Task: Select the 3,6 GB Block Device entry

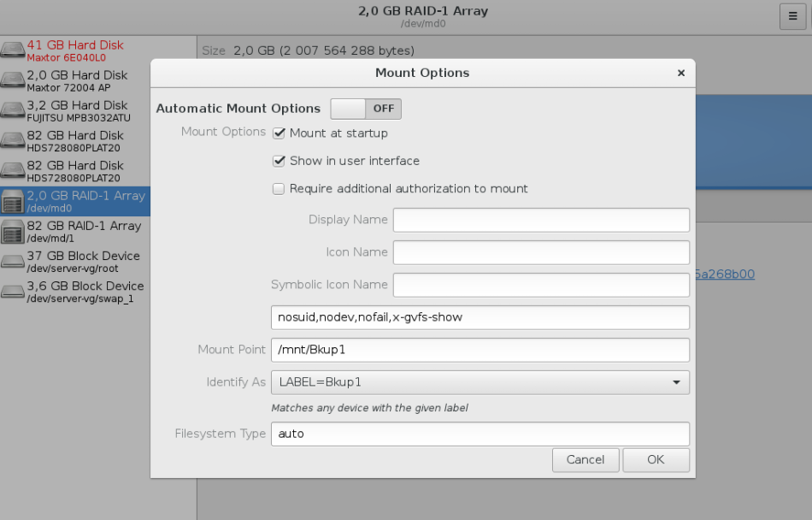Action: [x=75, y=292]
